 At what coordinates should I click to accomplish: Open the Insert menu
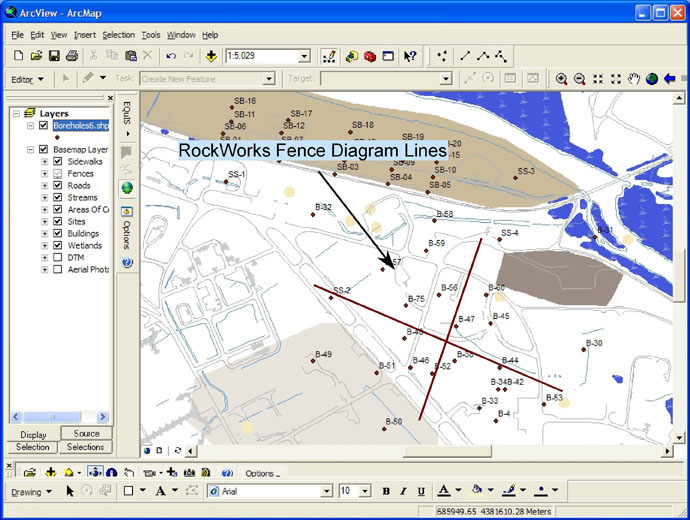(84, 35)
